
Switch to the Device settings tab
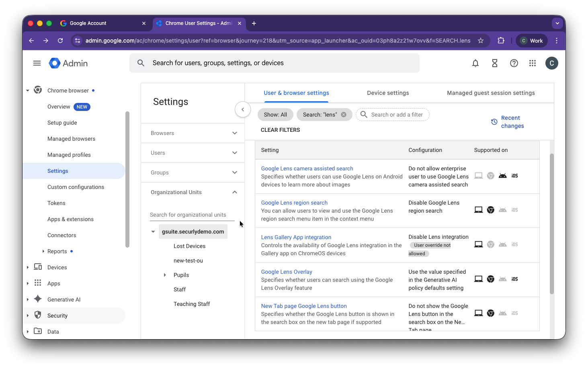point(388,93)
